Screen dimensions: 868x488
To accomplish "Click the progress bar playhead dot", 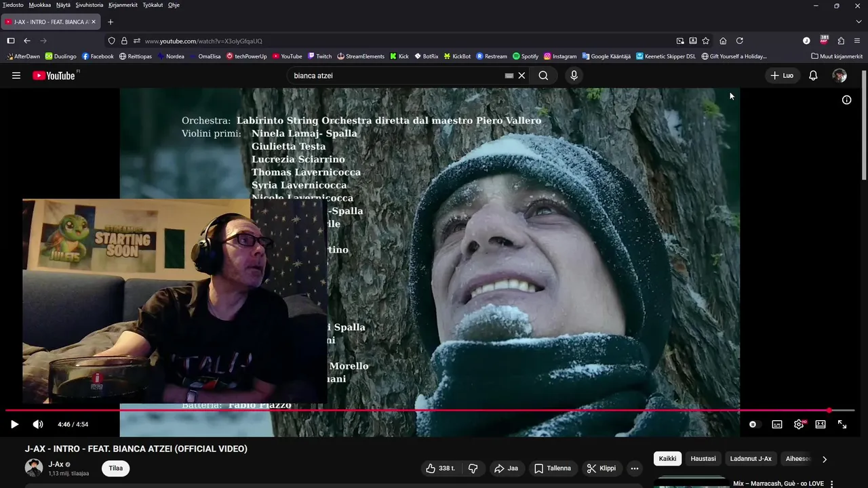I will (829, 410).
